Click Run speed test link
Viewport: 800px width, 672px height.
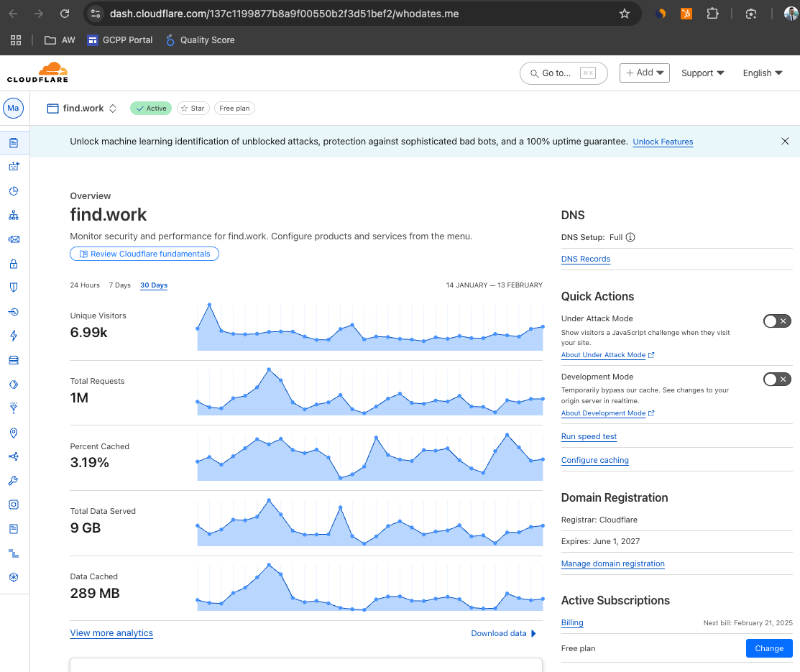click(x=589, y=437)
